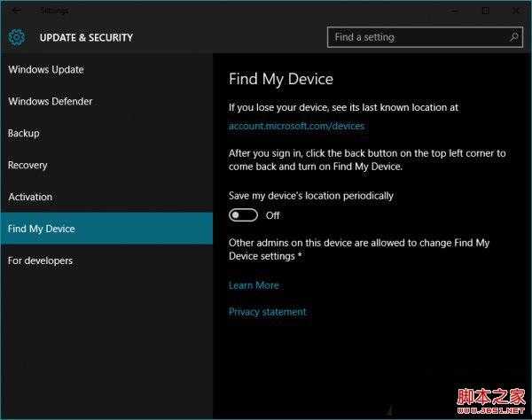532x420 pixels.
Task: Close the Settings window
Action: pyautogui.click(x=516, y=11)
